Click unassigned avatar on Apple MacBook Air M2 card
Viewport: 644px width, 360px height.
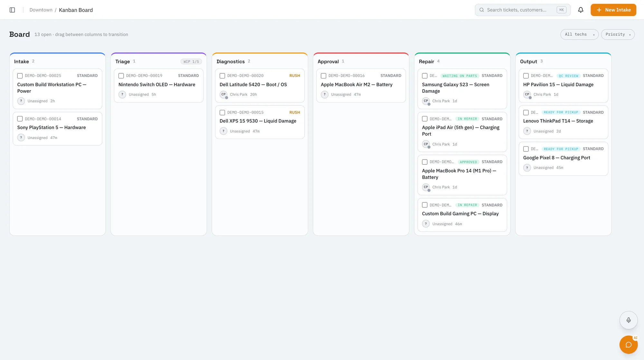pyautogui.click(x=325, y=95)
